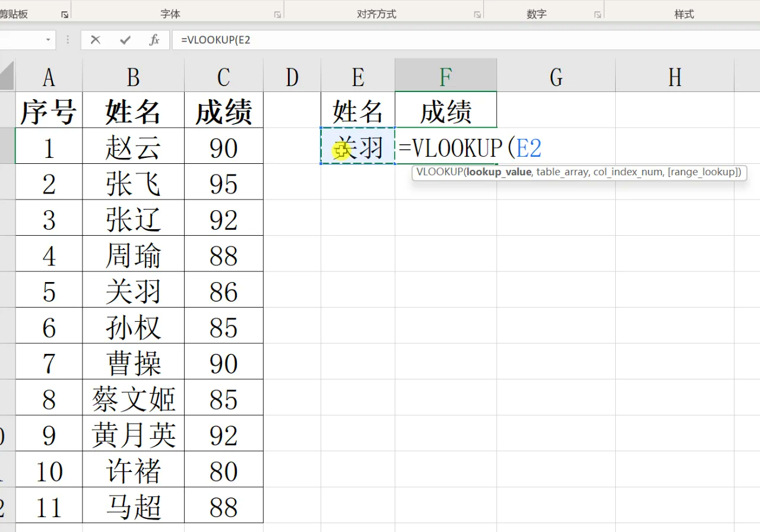The height and width of the screenshot is (532, 760).
Task: Select column D header
Action: pos(292,76)
